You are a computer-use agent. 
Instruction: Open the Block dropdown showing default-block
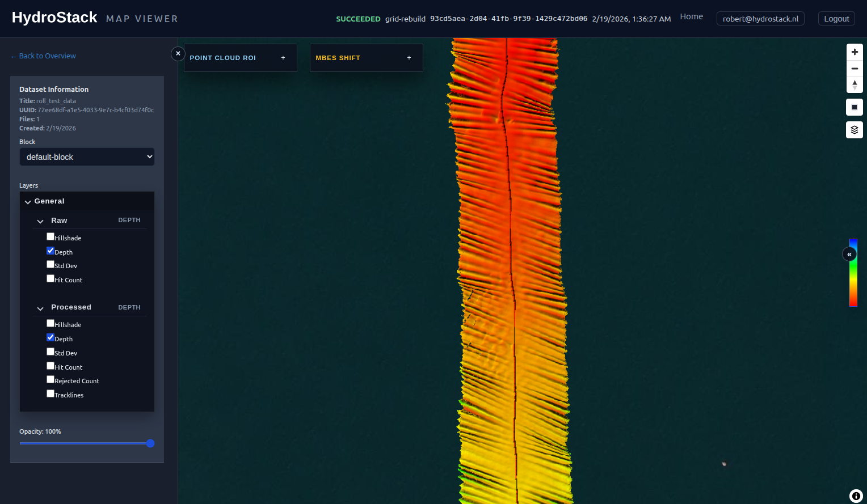(86, 156)
